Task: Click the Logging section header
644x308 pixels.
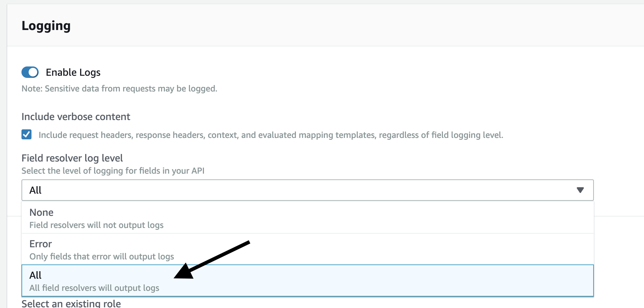Action: (47, 25)
